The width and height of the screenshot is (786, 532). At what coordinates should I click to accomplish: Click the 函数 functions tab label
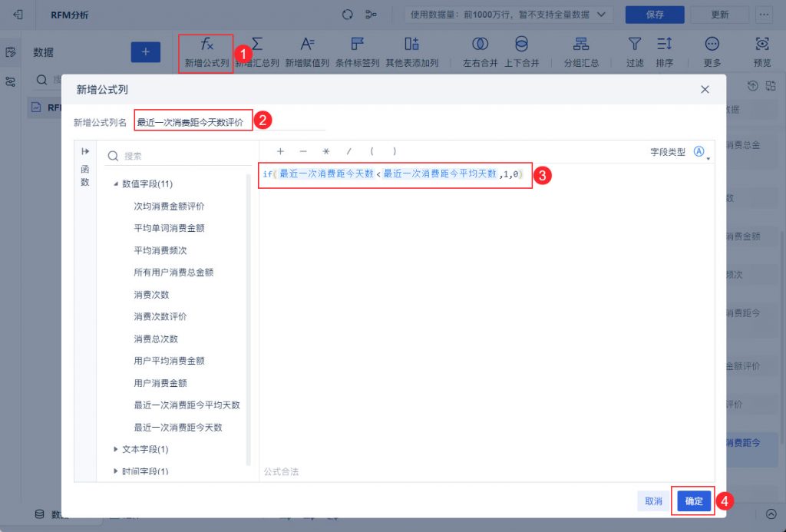click(x=85, y=176)
